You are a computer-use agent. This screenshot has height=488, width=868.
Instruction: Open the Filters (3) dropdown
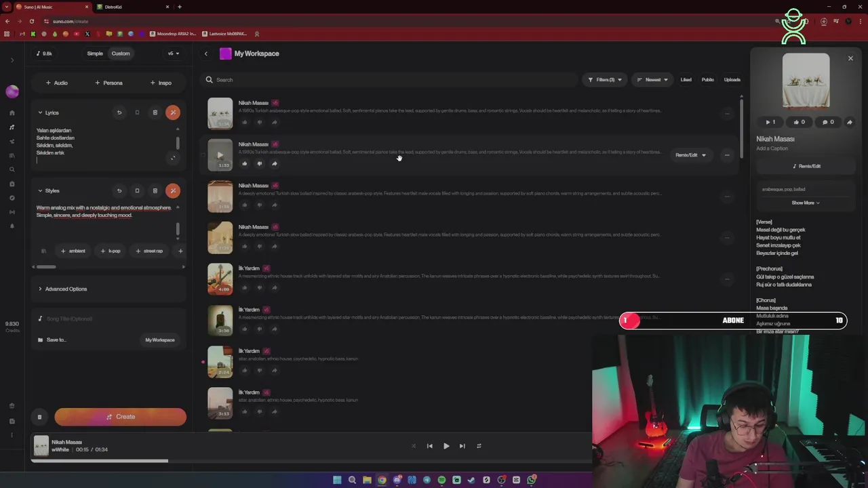pos(604,80)
